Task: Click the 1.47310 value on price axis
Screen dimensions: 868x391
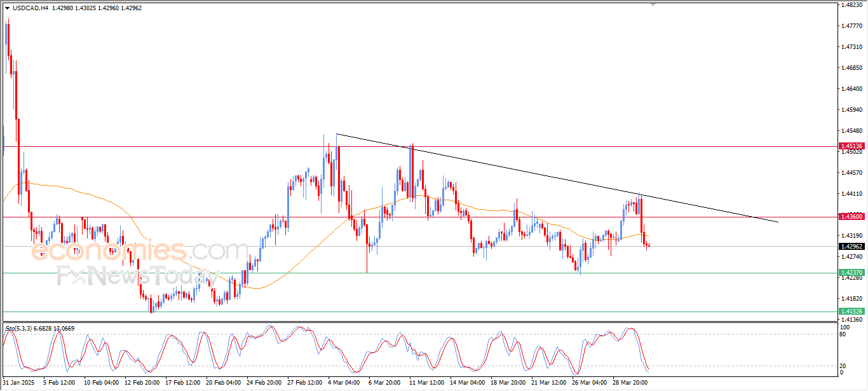Action: pos(851,47)
